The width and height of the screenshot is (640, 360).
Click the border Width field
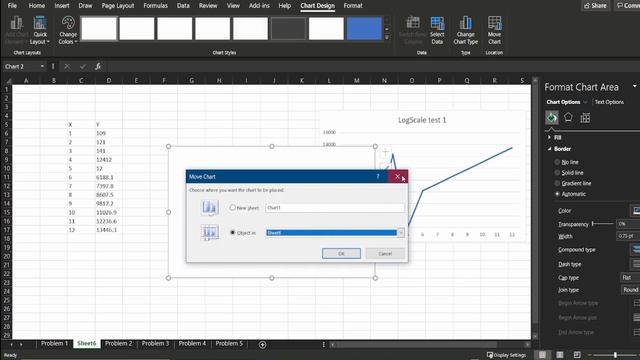[628, 236]
